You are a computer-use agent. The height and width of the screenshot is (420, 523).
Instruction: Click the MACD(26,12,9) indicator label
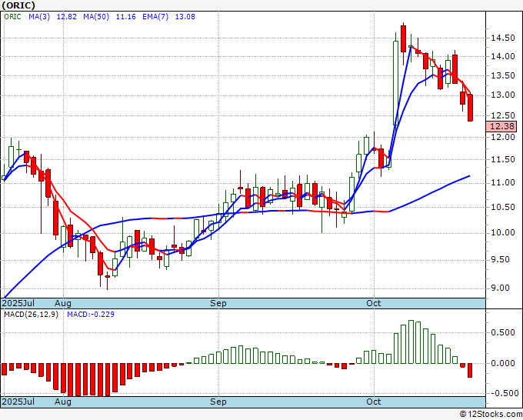[31, 315]
